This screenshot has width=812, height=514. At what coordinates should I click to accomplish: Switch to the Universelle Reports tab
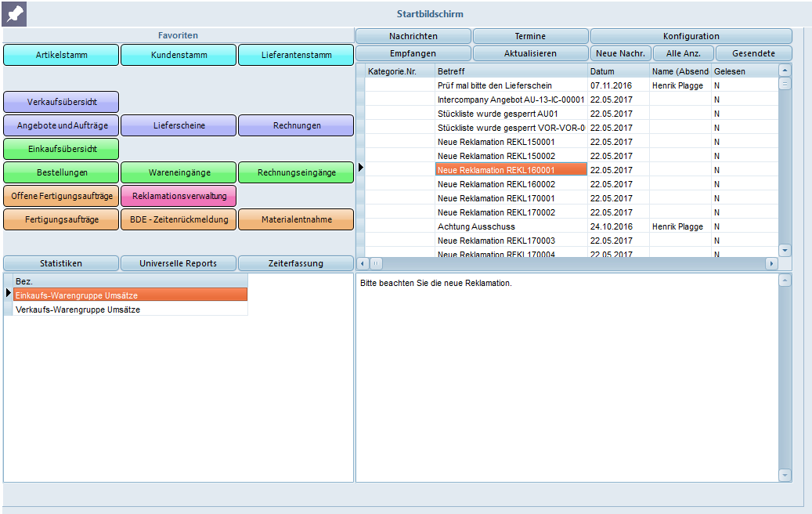pyautogui.click(x=178, y=263)
